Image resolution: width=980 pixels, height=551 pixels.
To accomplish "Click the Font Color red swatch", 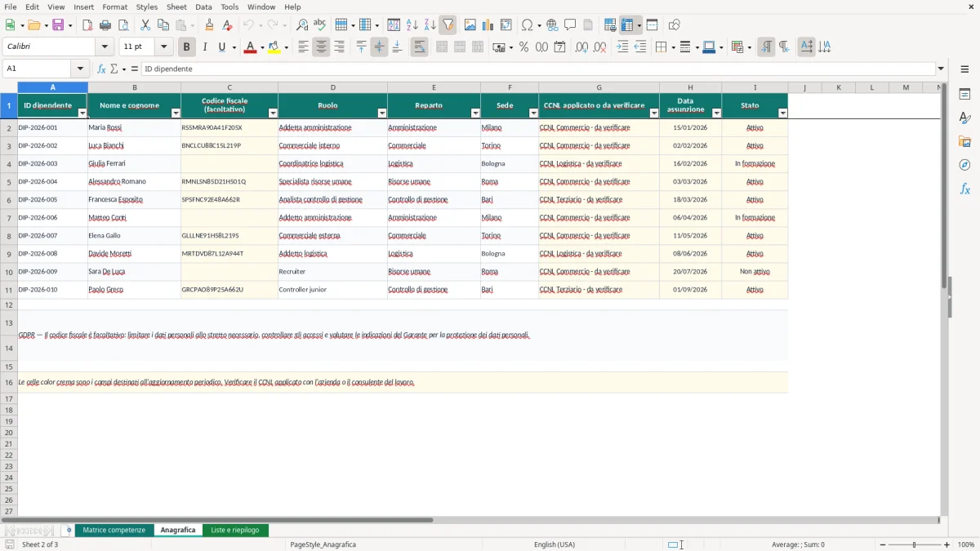I will click(250, 47).
